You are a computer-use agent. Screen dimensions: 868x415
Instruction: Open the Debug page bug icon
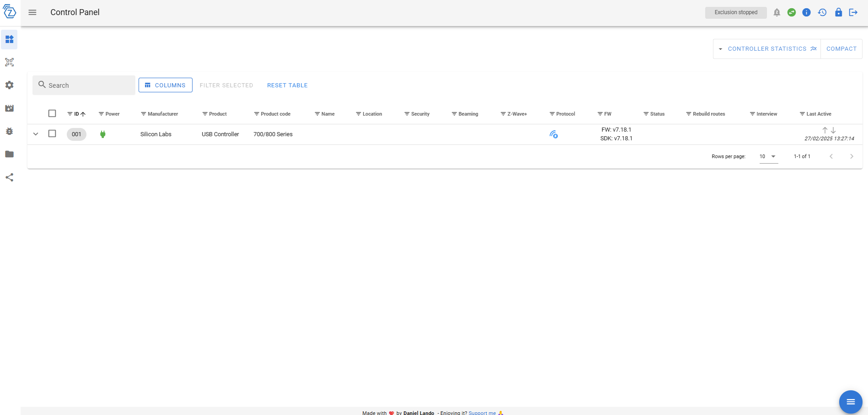(x=9, y=131)
